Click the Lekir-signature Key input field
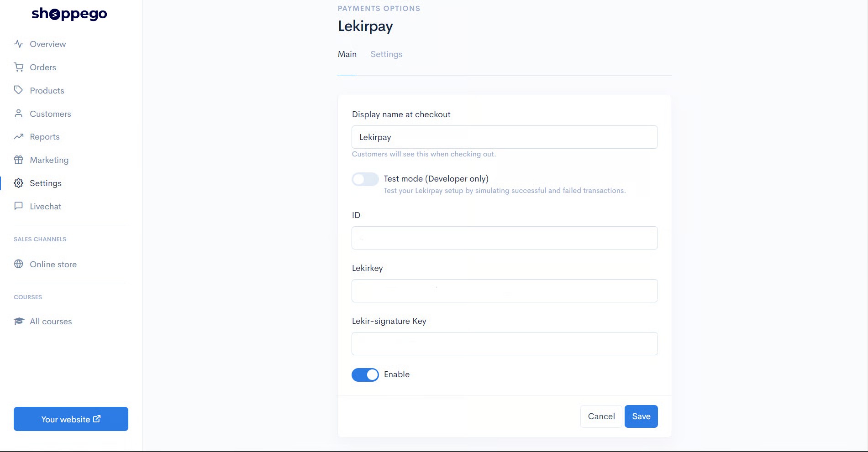The image size is (868, 452). pyautogui.click(x=505, y=344)
